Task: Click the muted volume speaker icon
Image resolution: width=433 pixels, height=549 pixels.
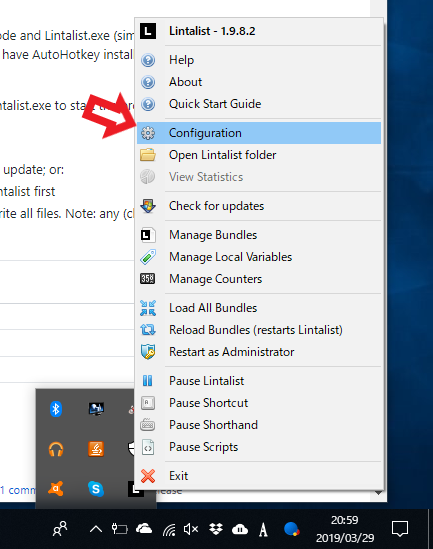Action: (191, 529)
